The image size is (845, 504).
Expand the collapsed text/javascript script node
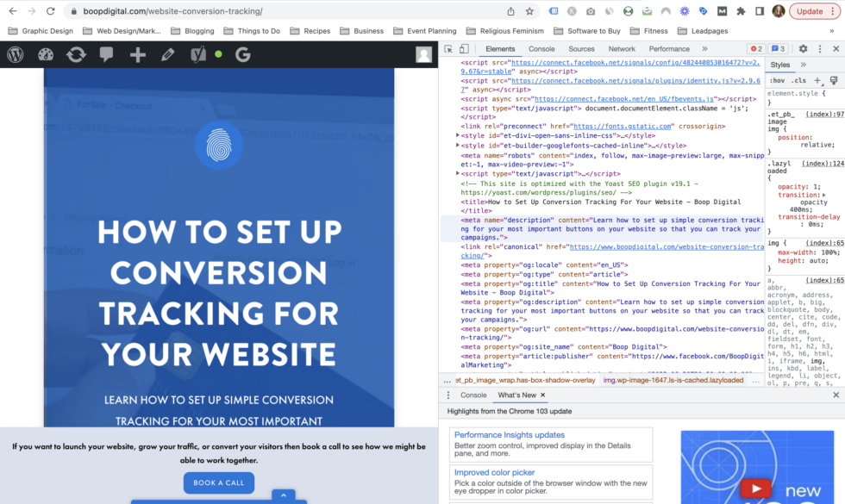coord(458,173)
